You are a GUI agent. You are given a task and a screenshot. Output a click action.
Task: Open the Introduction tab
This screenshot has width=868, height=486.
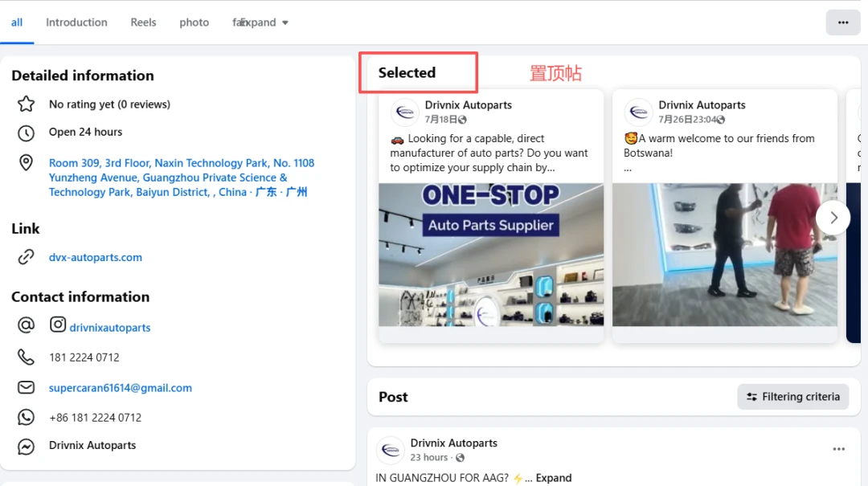[76, 22]
